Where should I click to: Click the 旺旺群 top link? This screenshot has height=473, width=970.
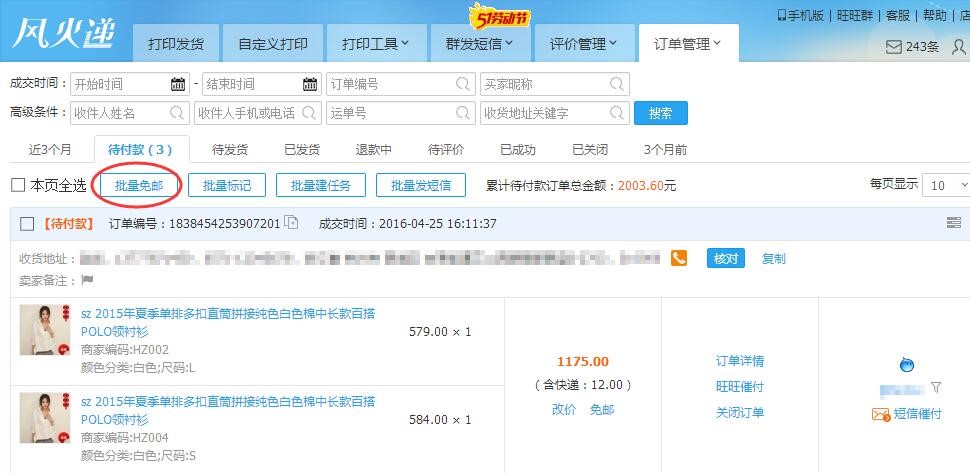coord(855,15)
